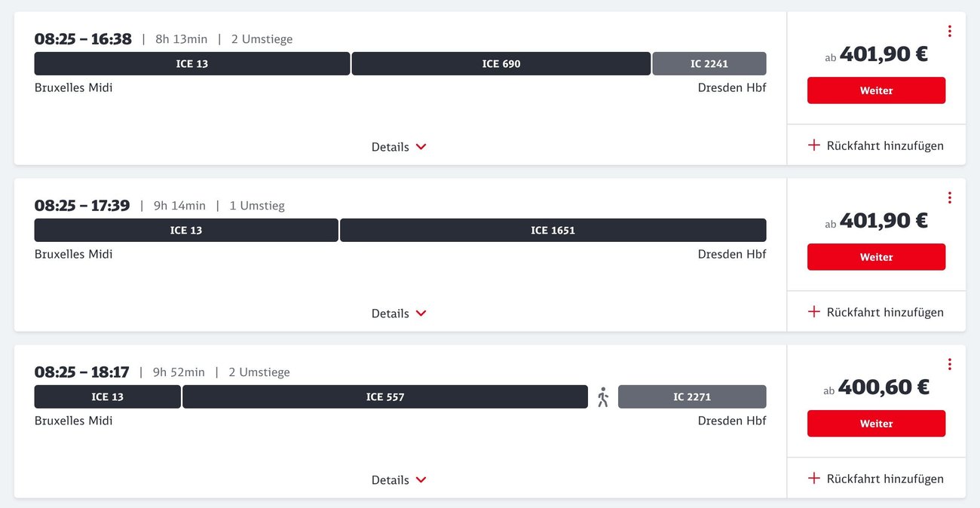Open the three-dot menu on the second connection
The width and height of the screenshot is (980, 508).
click(949, 197)
